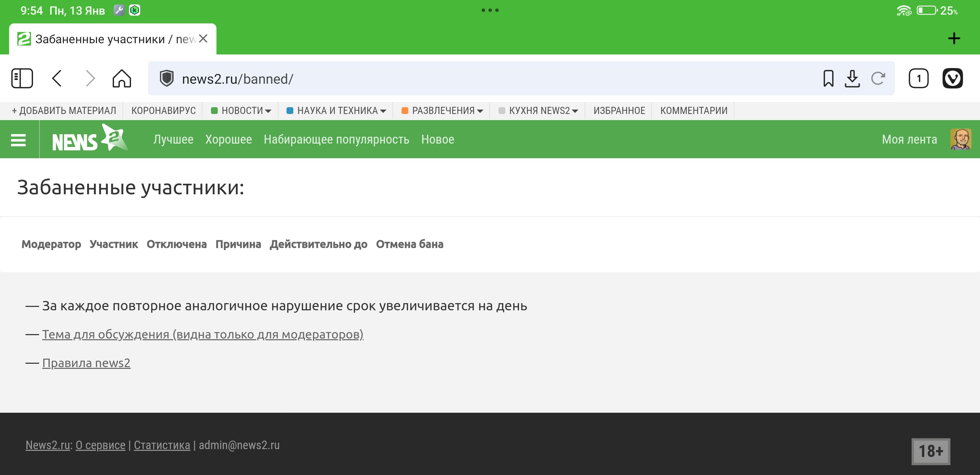Open О сервисе footer link
This screenshot has height=475, width=980.
pyautogui.click(x=100, y=445)
